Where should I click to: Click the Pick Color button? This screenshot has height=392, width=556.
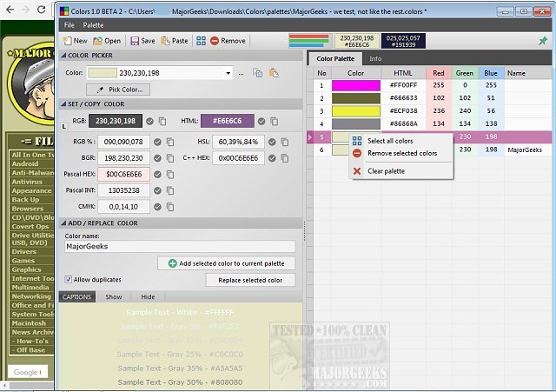[x=118, y=90]
